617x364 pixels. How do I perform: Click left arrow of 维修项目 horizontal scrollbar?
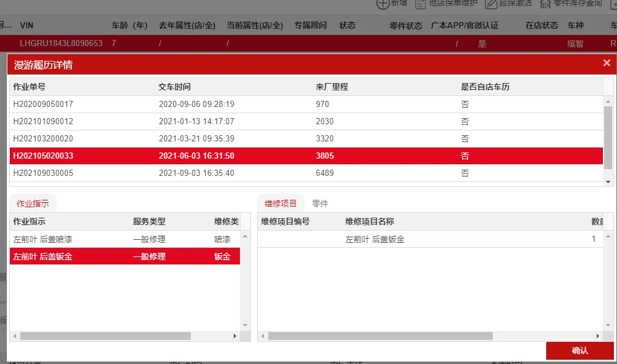pos(263,336)
